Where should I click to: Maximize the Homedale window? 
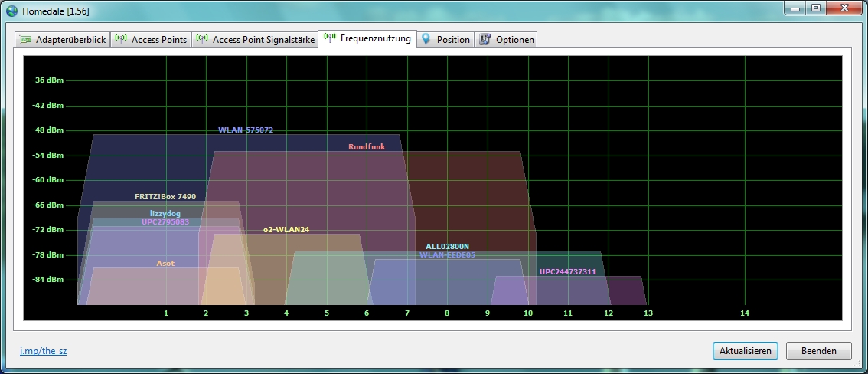coord(815,7)
